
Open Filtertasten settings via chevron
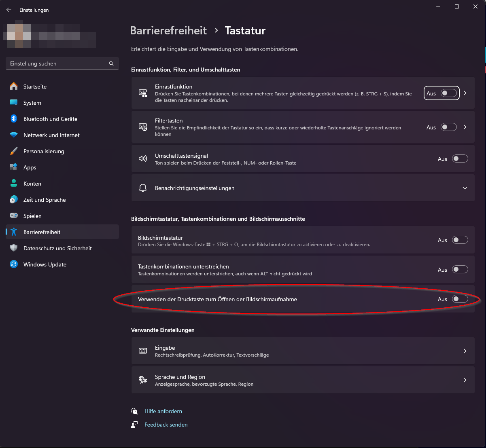(465, 127)
